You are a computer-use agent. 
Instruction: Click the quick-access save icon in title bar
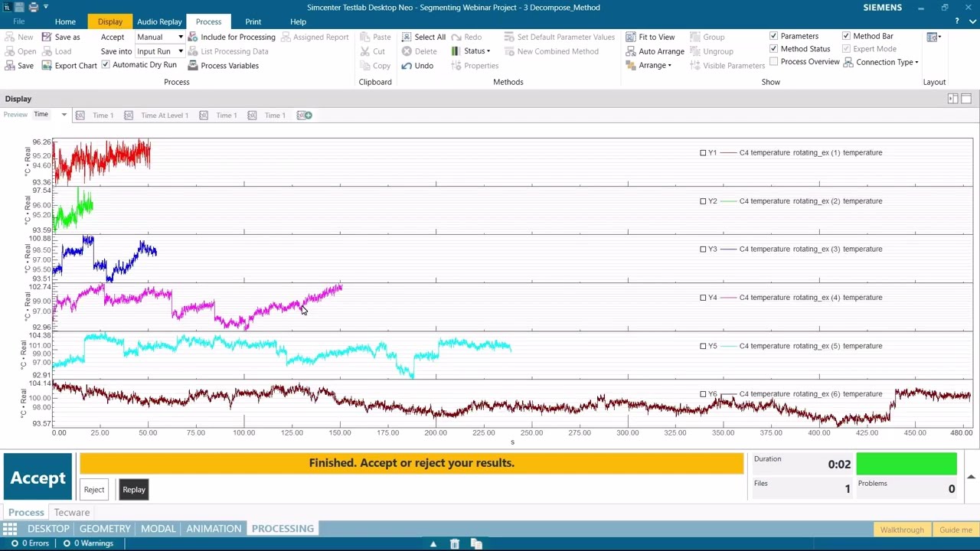coord(20,7)
